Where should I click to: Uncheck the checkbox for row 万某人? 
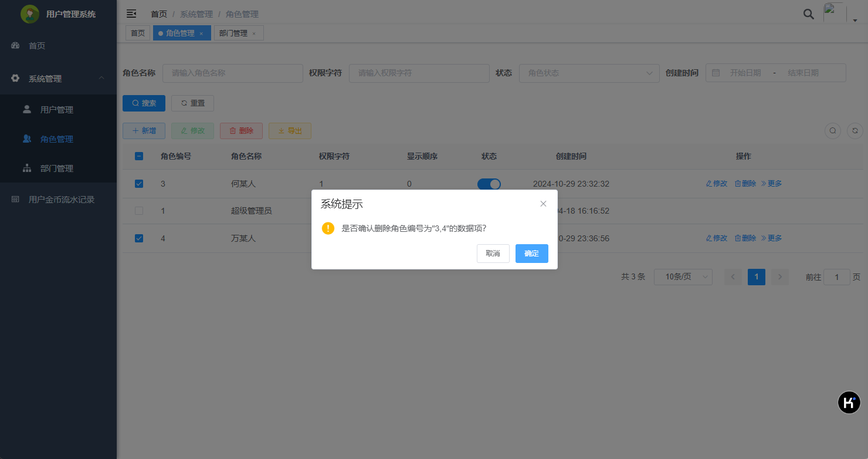[x=139, y=238]
